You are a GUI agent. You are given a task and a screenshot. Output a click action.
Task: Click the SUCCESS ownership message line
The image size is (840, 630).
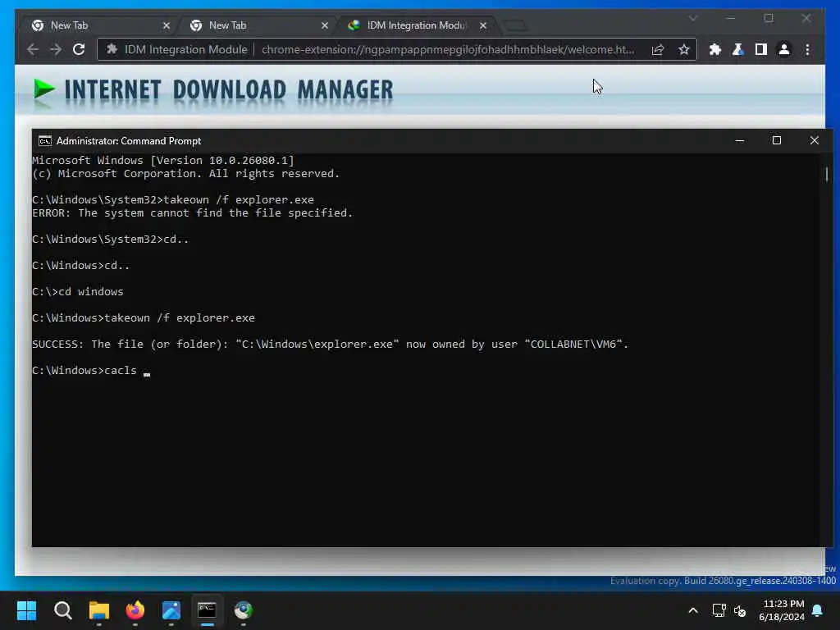tap(330, 345)
